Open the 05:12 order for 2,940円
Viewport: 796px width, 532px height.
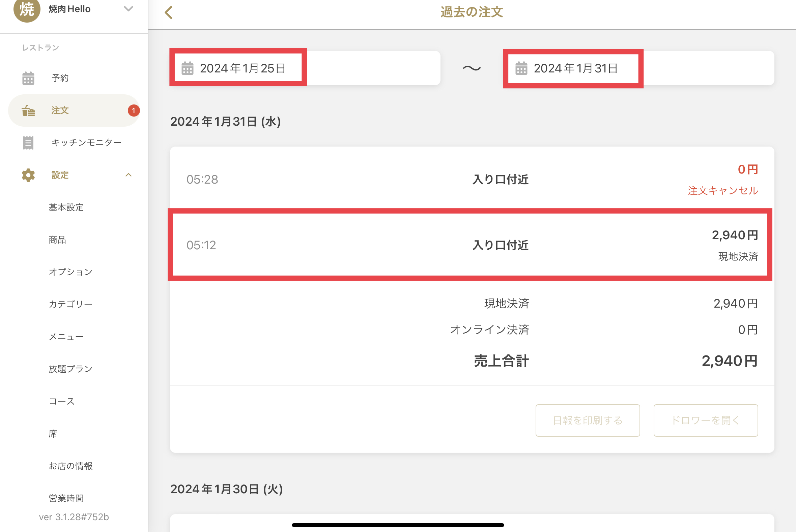click(x=472, y=245)
